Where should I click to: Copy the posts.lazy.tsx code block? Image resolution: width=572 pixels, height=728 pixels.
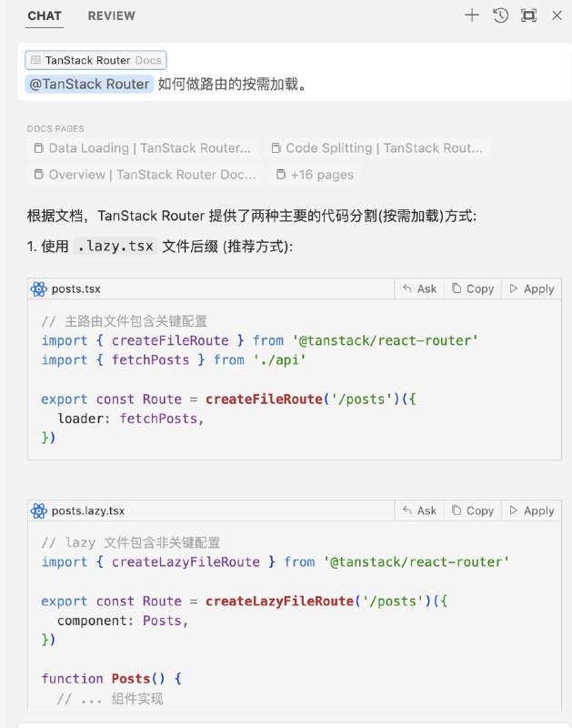473,511
